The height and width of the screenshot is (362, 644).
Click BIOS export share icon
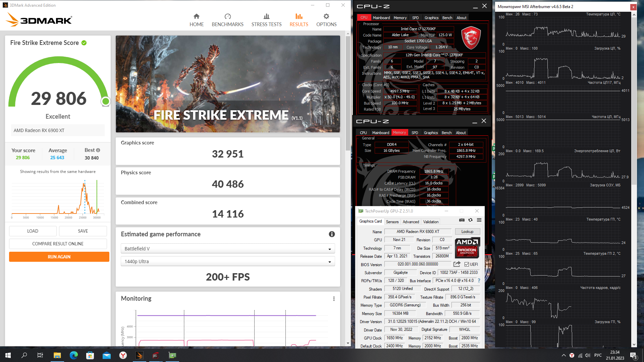point(457,264)
